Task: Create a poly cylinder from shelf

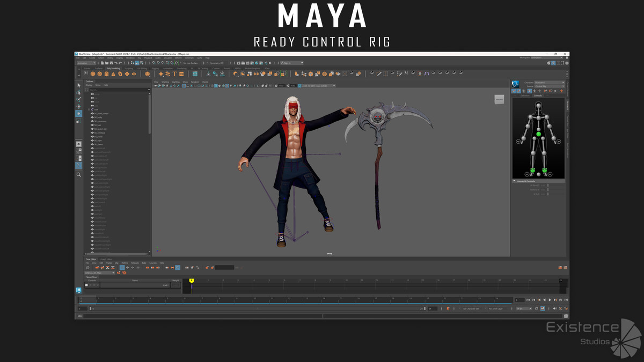Action: coord(107,74)
